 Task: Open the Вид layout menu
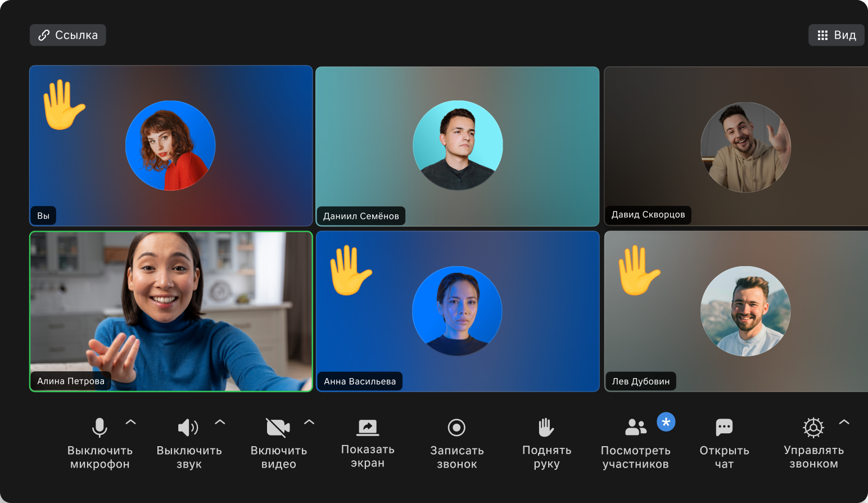(x=837, y=35)
